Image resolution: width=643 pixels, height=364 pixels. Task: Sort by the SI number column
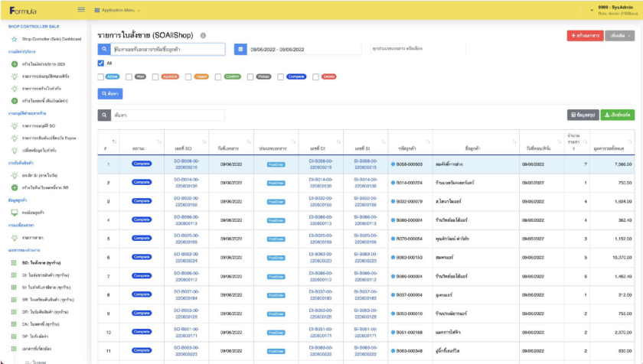click(x=365, y=142)
